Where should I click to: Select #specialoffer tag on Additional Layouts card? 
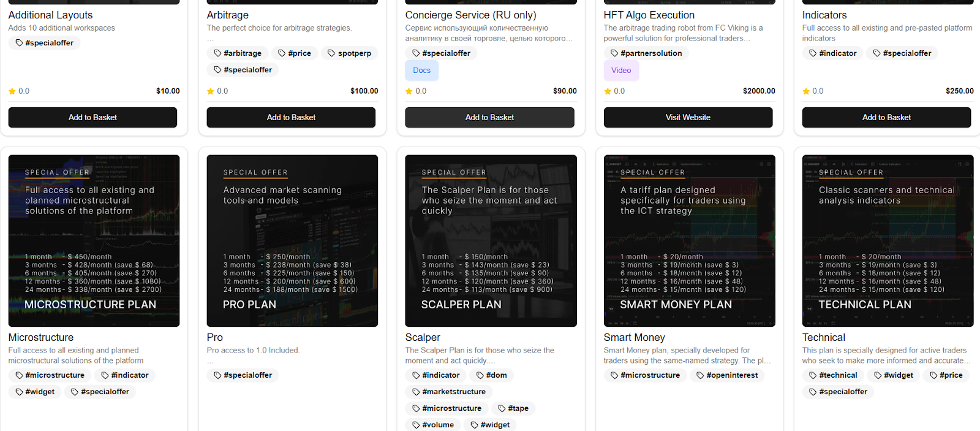44,43
